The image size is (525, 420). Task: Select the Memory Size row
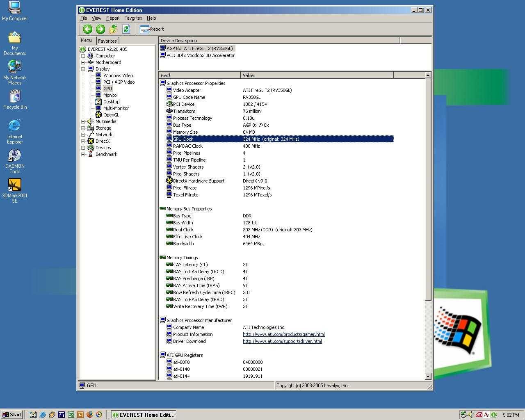point(280,132)
